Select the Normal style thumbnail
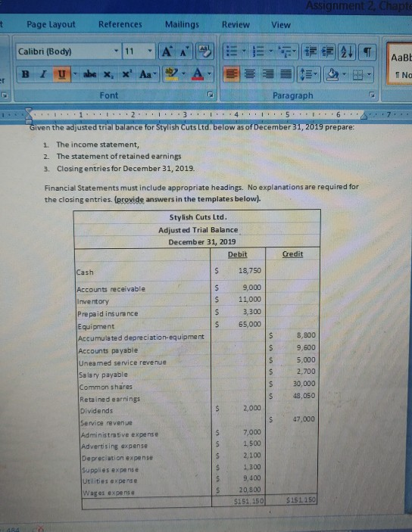Image resolution: width=412 pixels, height=532 pixels. 401,64
